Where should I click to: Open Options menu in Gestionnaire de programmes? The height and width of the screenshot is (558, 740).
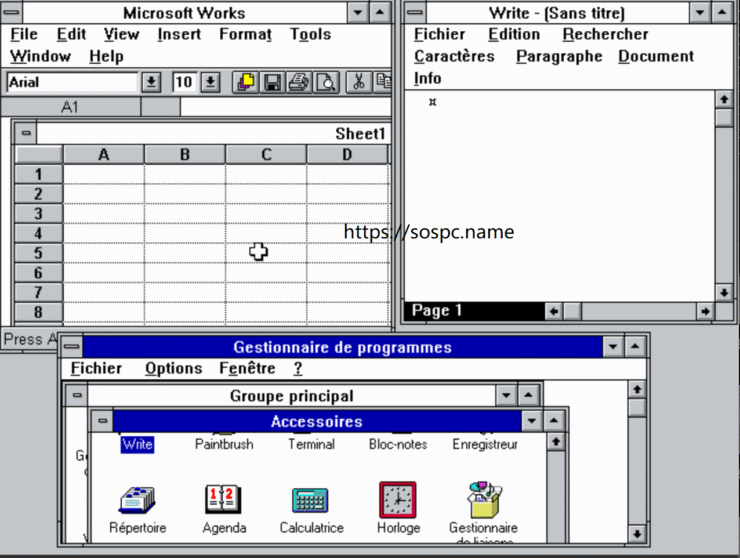tap(173, 368)
